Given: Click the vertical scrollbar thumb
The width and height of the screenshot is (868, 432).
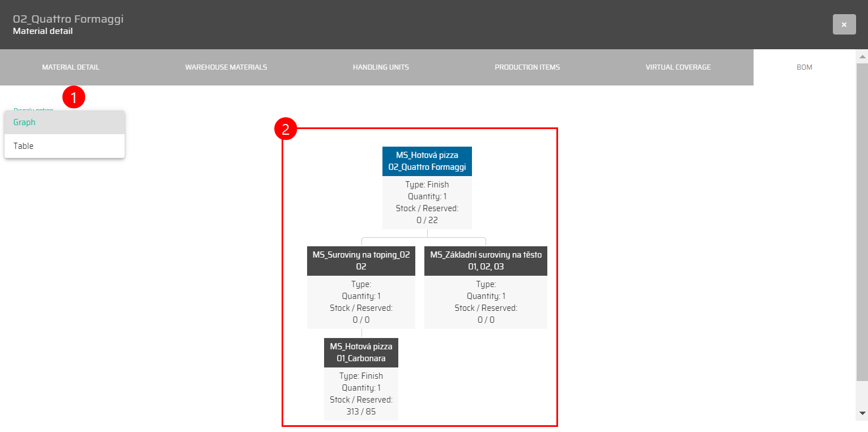Looking at the screenshot, I should pyautogui.click(x=862, y=221).
